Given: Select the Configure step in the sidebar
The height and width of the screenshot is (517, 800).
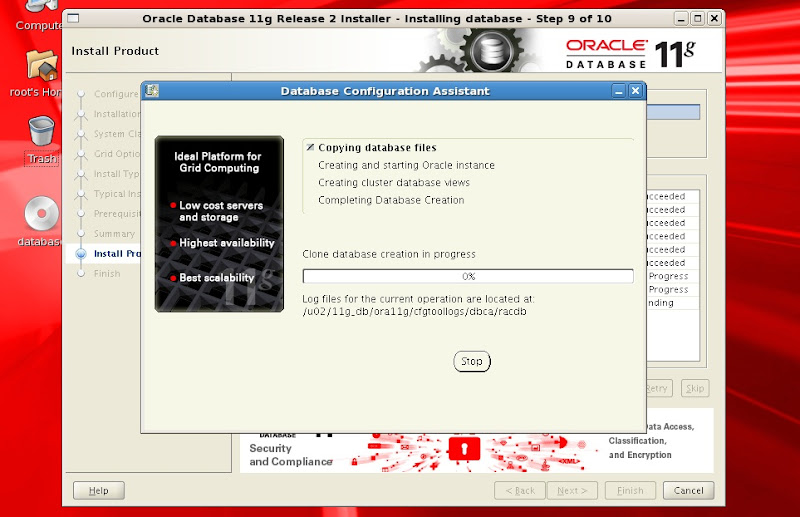Looking at the screenshot, I should tap(116, 94).
